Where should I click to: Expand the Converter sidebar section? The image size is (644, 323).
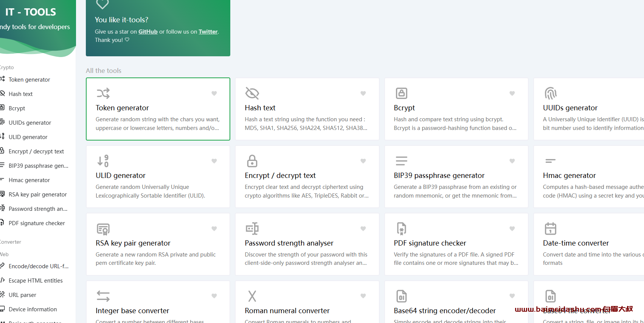(11, 242)
